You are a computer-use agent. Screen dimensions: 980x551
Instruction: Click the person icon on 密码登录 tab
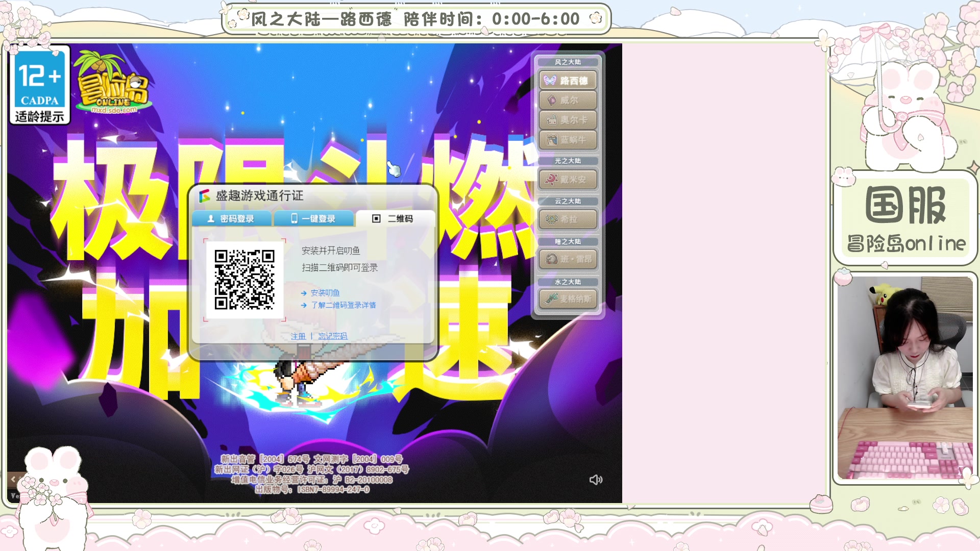pos(211,218)
